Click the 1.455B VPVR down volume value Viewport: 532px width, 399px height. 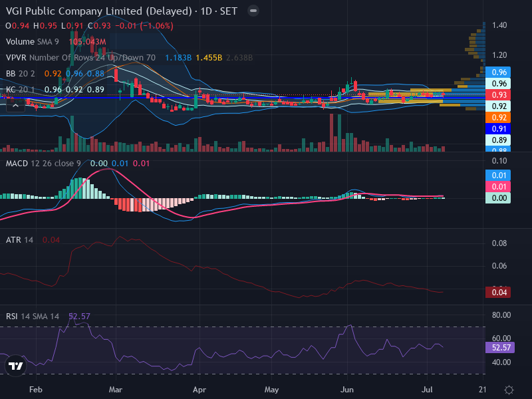click(209, 58)
